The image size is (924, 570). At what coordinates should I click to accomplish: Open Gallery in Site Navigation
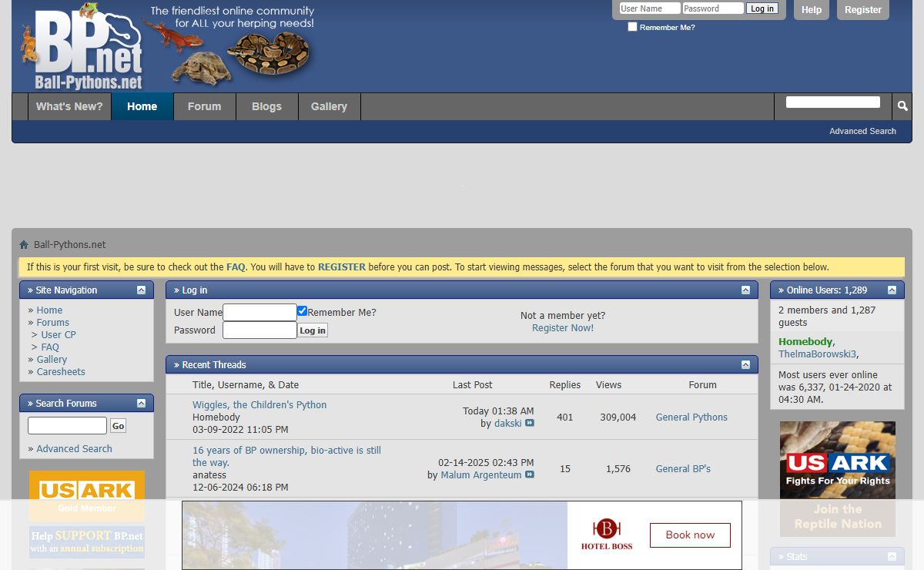[x=52, y=360]
